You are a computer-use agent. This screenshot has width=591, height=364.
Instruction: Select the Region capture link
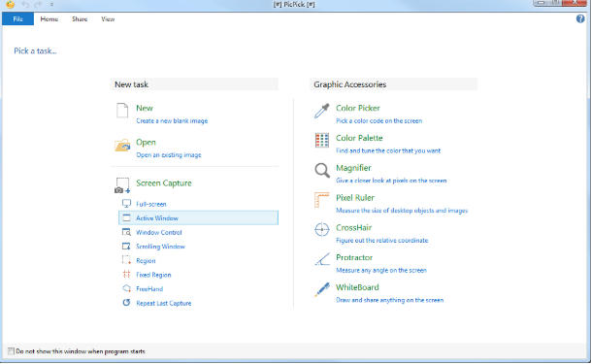pyautogui.click(x=146, y=261)
